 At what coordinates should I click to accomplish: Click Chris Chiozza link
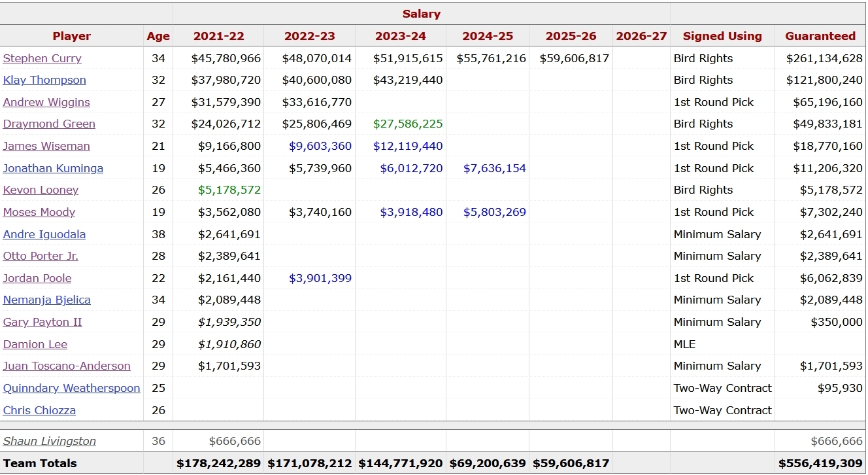click(39, 410)
